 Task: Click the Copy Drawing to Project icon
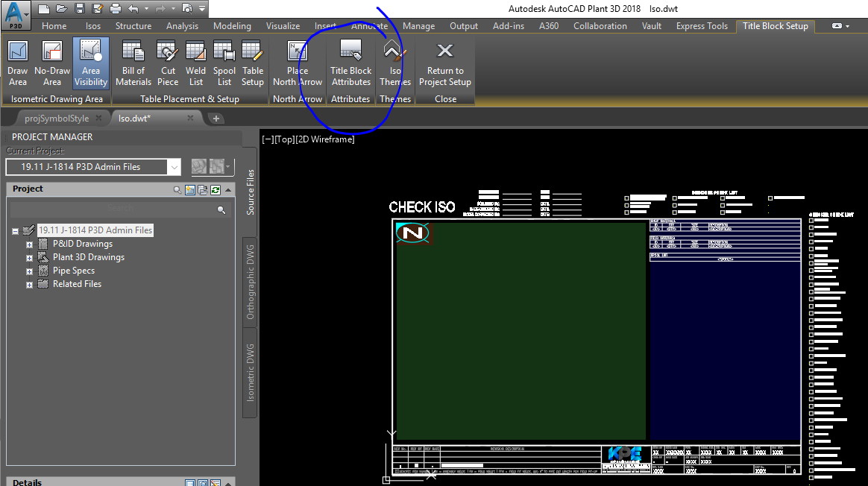[x=203, y=190]
